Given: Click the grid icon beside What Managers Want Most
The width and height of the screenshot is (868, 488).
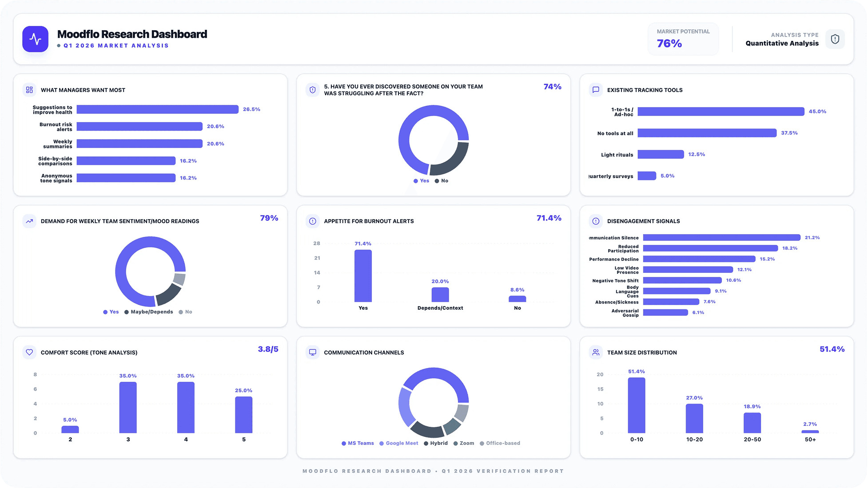Looking at the screenshot, I should point(29,90).
